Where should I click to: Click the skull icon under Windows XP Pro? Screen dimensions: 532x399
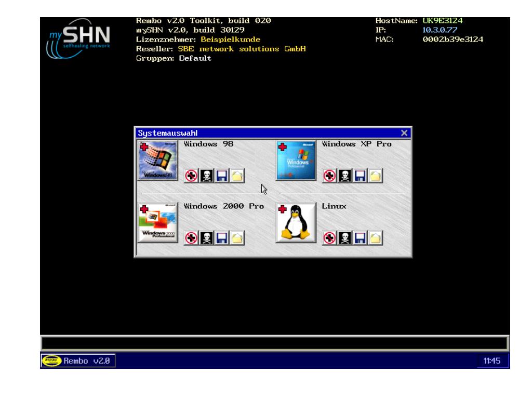click(345, 176)
